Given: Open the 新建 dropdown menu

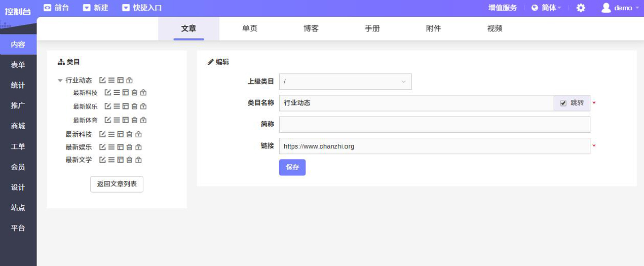Looking at the screenshot, I should point(95,8).
